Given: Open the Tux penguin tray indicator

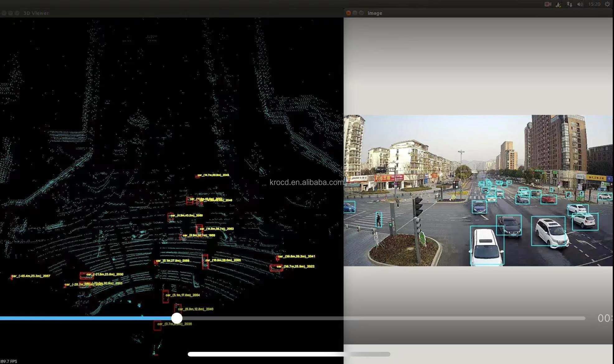Looking at the screenshot, I should pos(559,4).
